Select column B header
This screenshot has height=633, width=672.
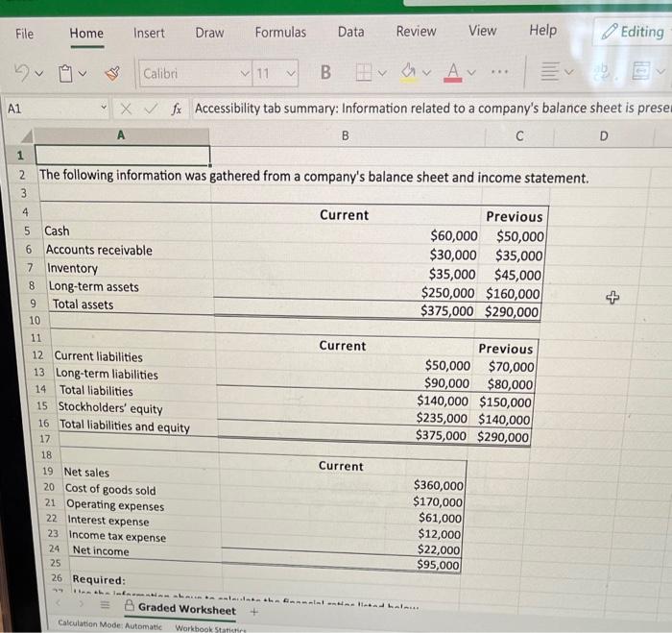(x=346, y=136)
